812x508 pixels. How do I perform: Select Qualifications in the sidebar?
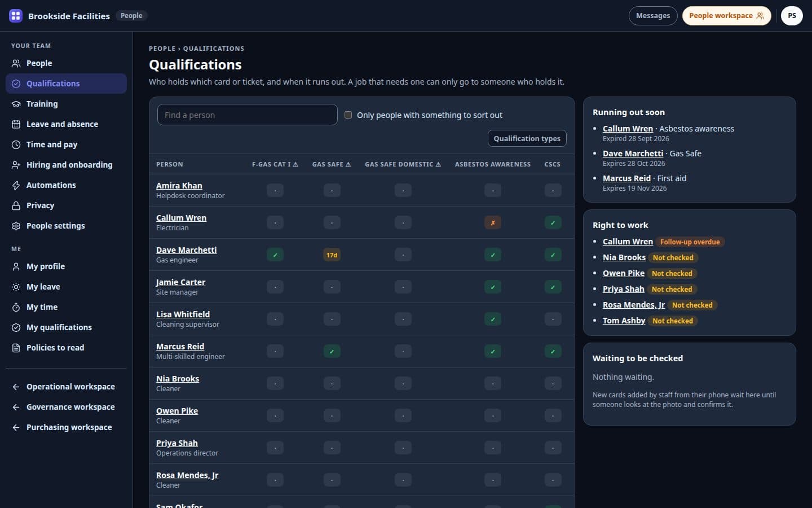66,84
